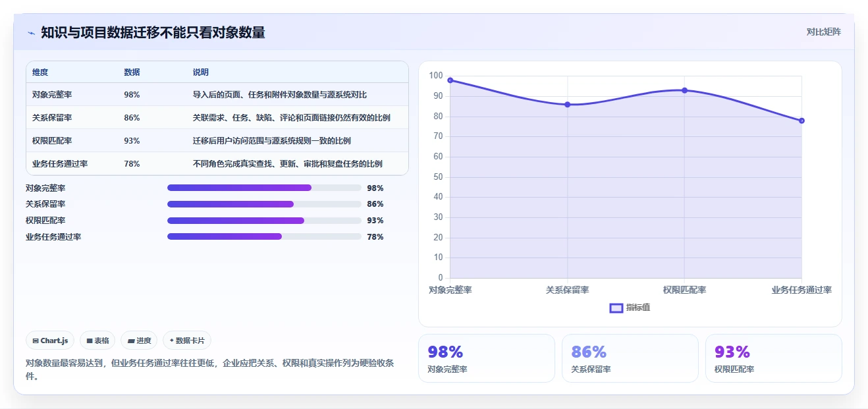Click description starting 不同角色完成
This screenshot has height=409, width=868.
(288, 164)
